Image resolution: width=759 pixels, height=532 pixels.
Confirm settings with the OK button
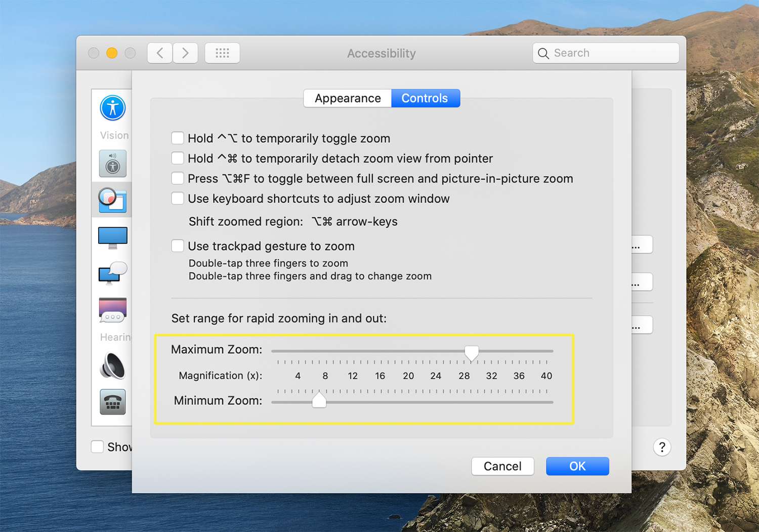point(577,466)
